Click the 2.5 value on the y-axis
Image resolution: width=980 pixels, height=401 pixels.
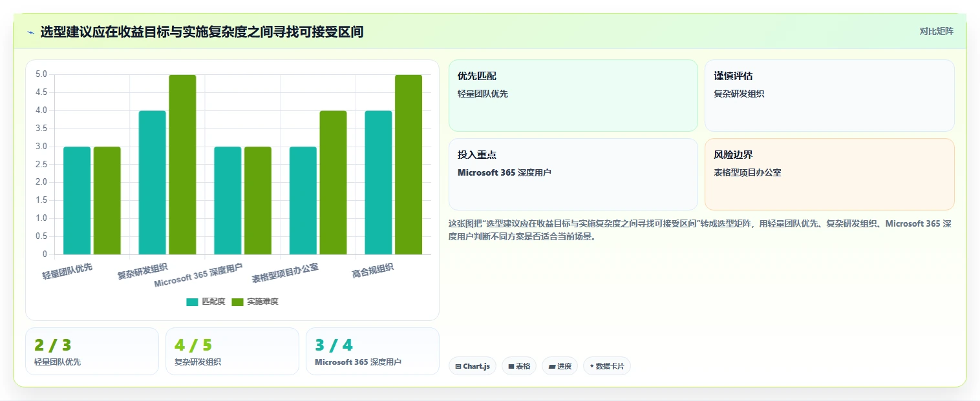pyautogui.click(x=41, y=164)
